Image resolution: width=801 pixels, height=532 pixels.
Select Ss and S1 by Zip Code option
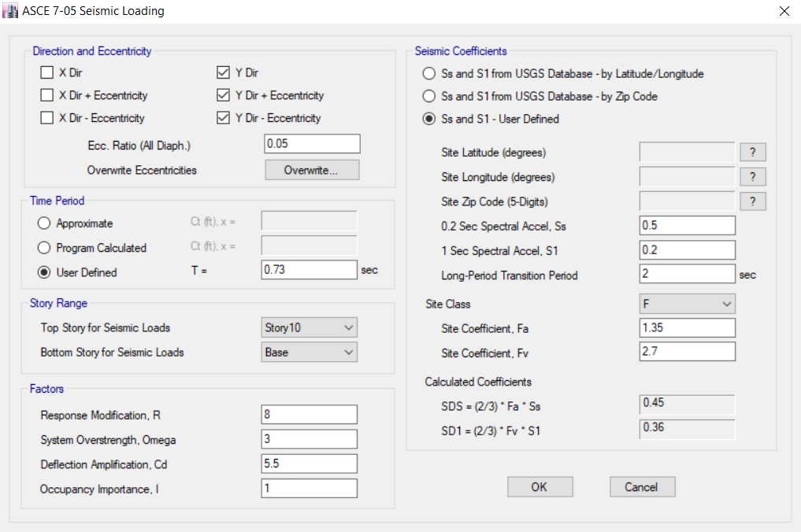click(429, 97)
